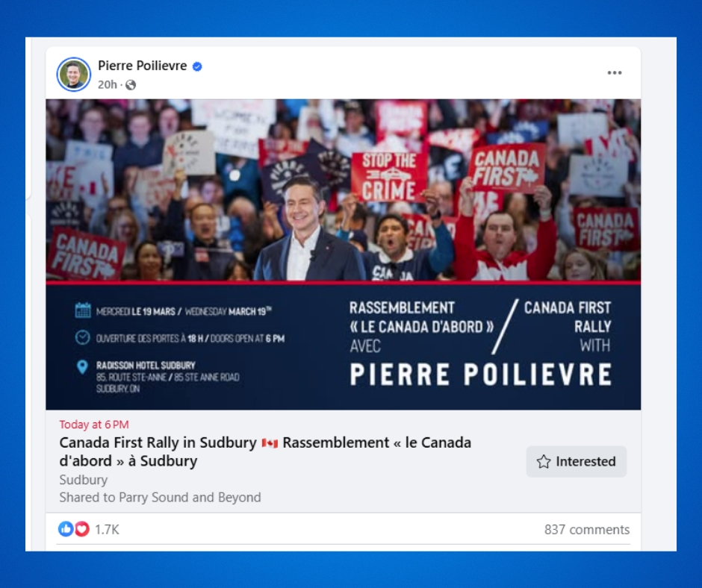This screenshot has width=702, height=588.
Task: Click the "Stop the Crime" sign in photo
Action: 389,177
